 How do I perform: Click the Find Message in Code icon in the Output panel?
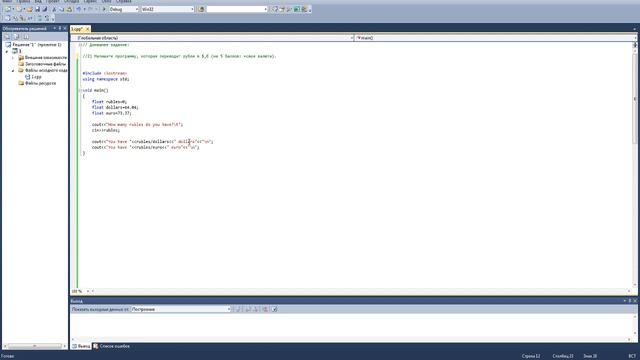[238, 309]
